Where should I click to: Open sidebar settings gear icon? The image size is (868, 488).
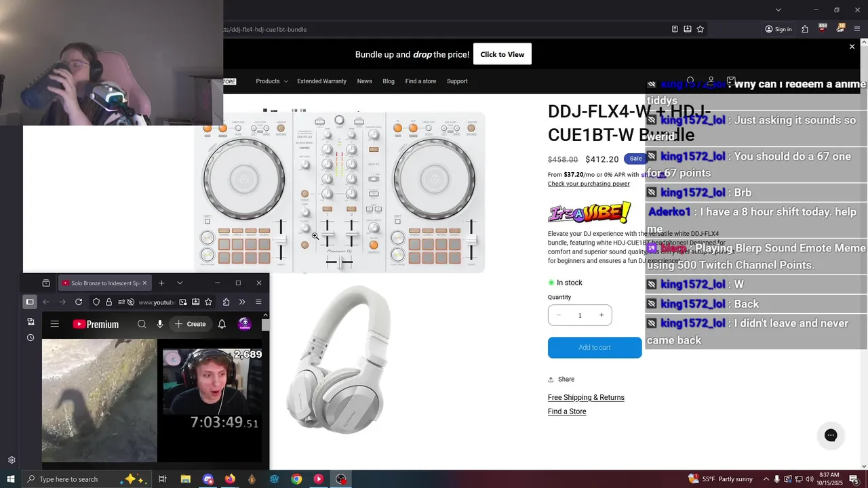12,460
